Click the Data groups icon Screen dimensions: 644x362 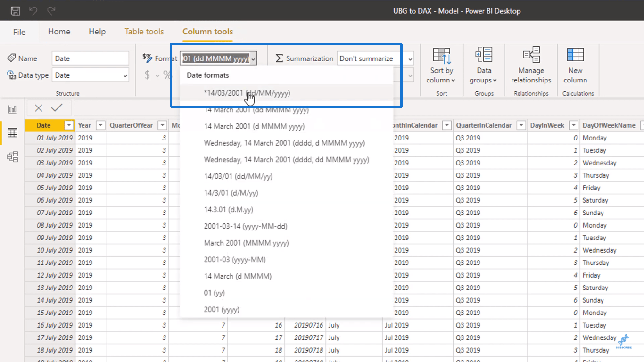tap(484, 55)
